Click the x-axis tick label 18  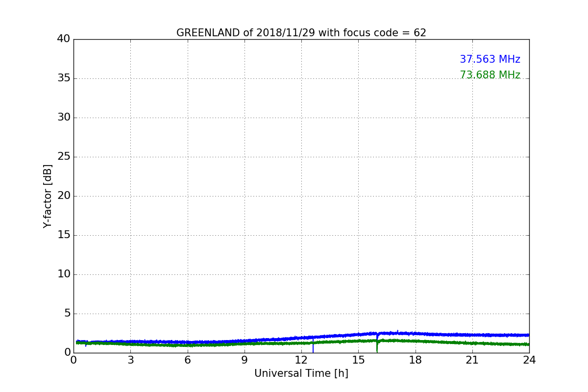click(416, 360)
